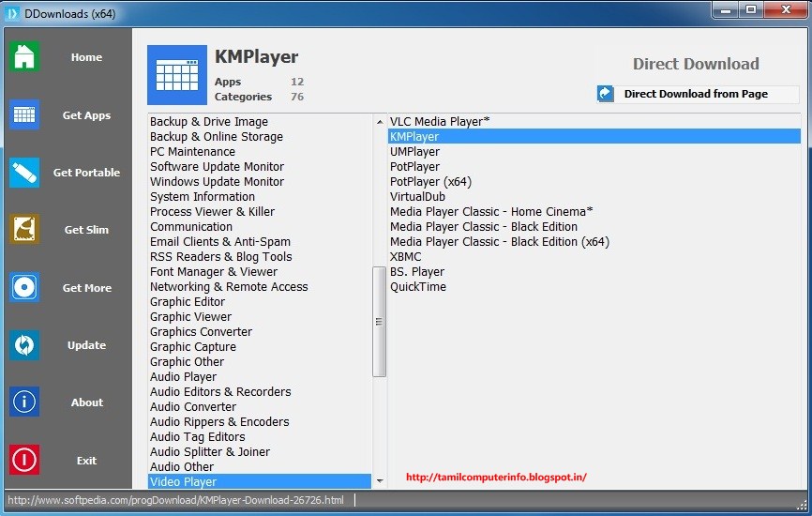Viewport: 812px width, 516px height.
Task: Select RSS Readers & Blog Tools category
Action: (260, 257)
